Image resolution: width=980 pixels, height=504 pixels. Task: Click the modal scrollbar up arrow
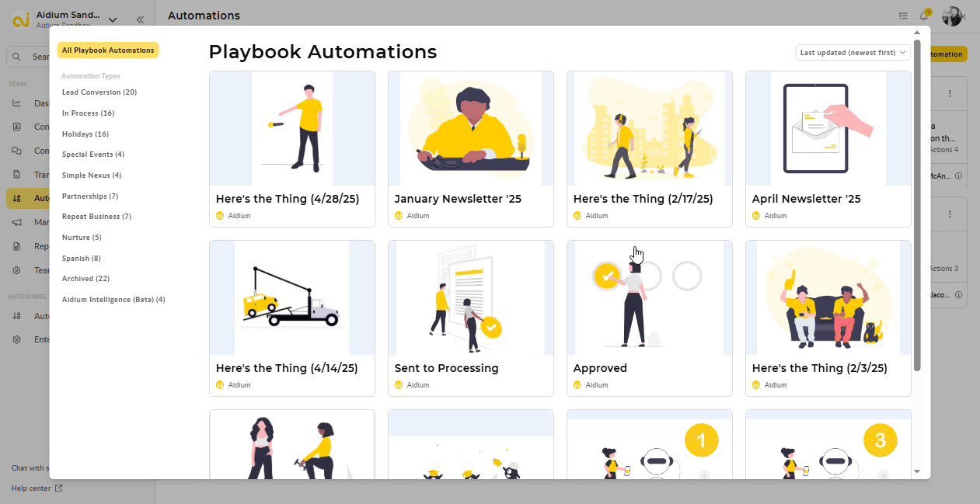(917, 32)
